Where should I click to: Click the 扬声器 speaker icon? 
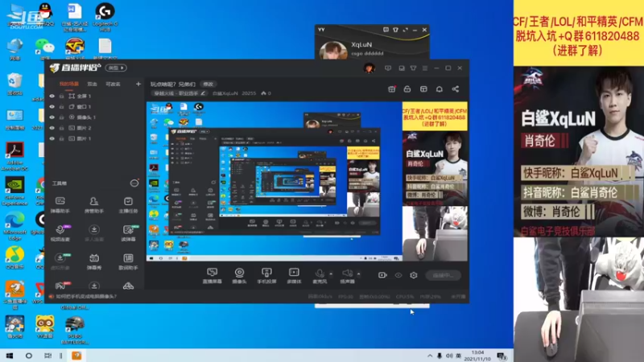point(347,275)
